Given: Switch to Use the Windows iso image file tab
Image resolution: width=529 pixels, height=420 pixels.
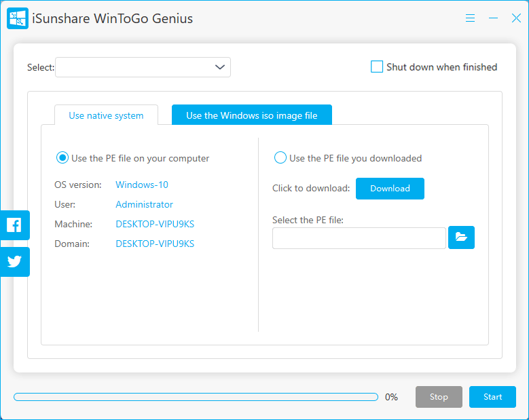Looking at the screenshot, I should [x=252, y=115].
